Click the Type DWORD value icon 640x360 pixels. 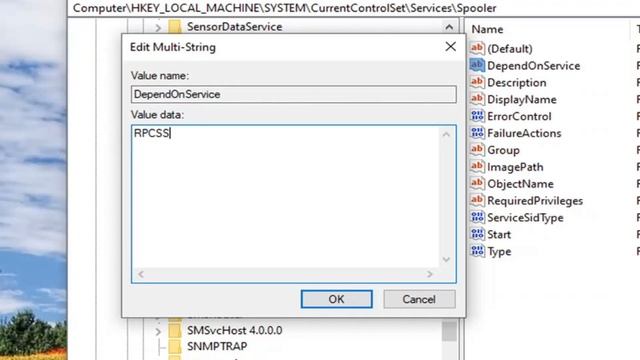click(477, 251)
